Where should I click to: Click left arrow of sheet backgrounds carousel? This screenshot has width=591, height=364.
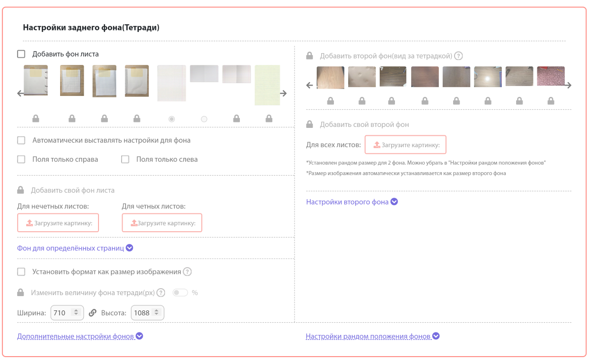click(21, 93)
